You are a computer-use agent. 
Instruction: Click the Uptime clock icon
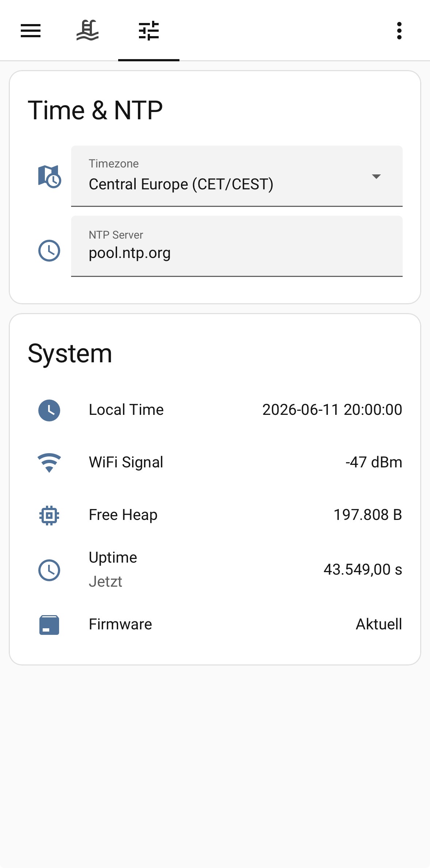click(49, 570)
